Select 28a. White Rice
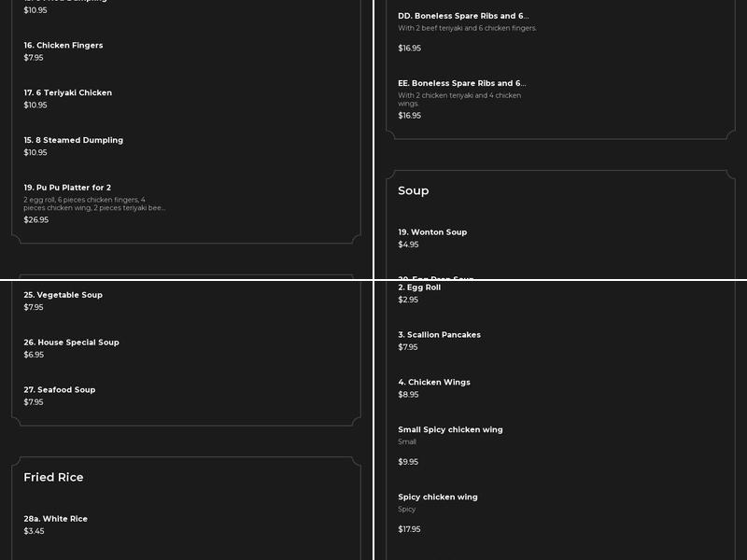The image size is (747, 560). click(56, 519)
